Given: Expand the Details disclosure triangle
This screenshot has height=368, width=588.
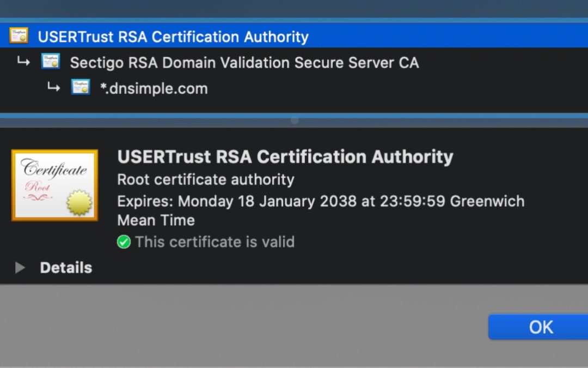Looking at the screenshot, I should (20, 267).
